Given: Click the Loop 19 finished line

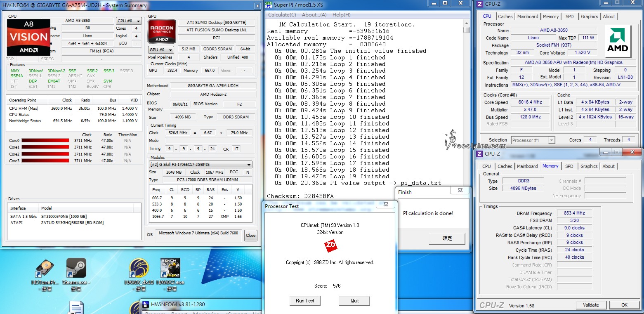Looking at the screenshot, I should click(x=331, y=176).
